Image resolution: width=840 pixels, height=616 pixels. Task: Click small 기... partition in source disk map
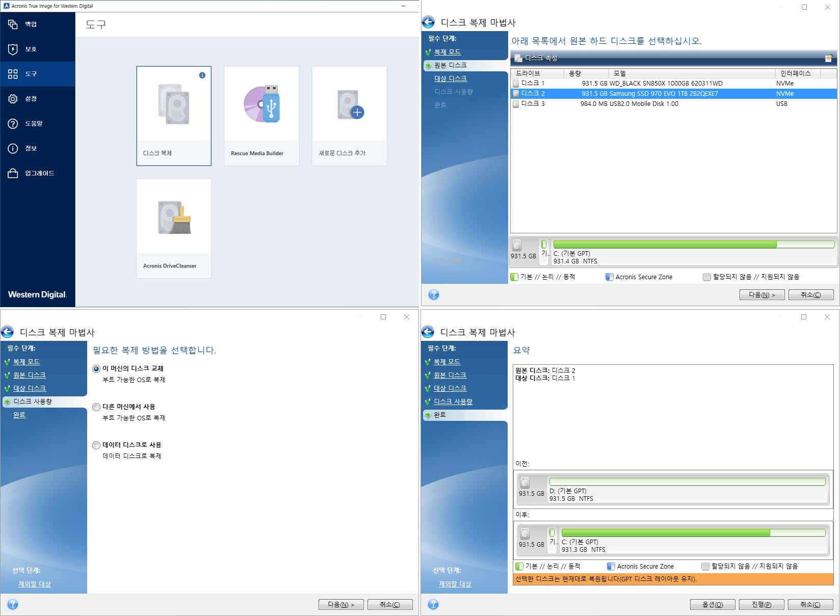(544, 252)
